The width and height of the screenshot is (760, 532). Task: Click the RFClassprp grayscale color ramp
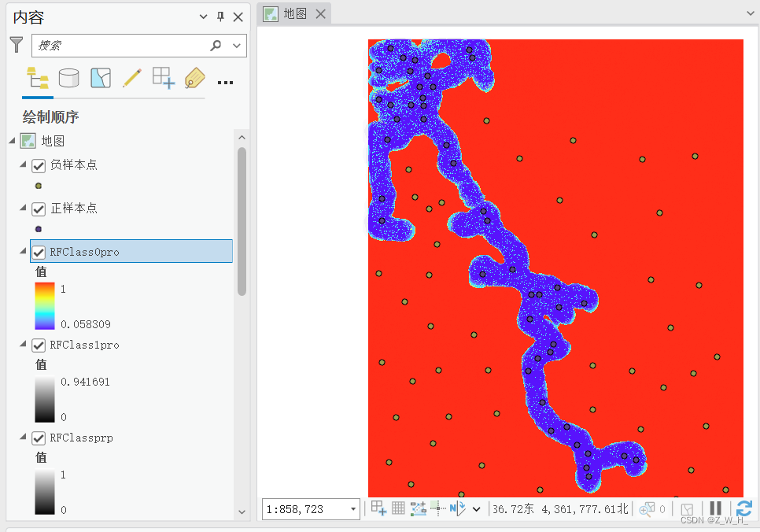tap(45, 491)
